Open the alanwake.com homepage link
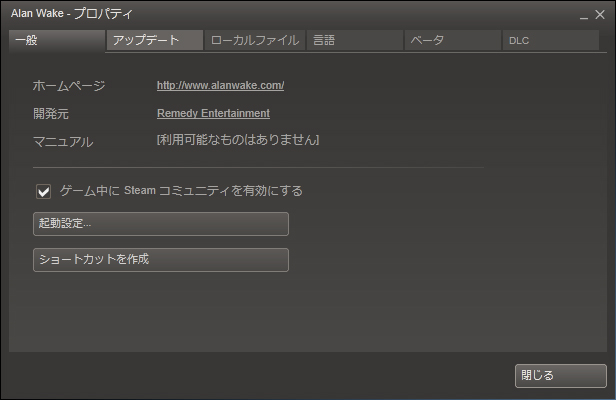The height and width of the screenshot is (400, 616). click(220, 85)
